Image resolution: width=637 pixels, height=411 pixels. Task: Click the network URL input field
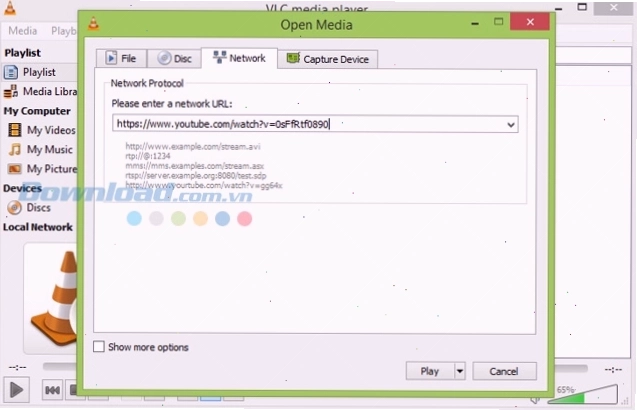click(x=315, y=124)
